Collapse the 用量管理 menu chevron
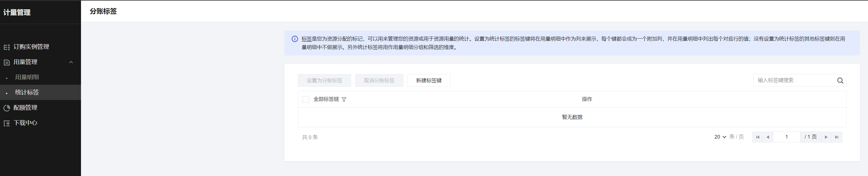868x176 pixels. [x=71, y=62]
